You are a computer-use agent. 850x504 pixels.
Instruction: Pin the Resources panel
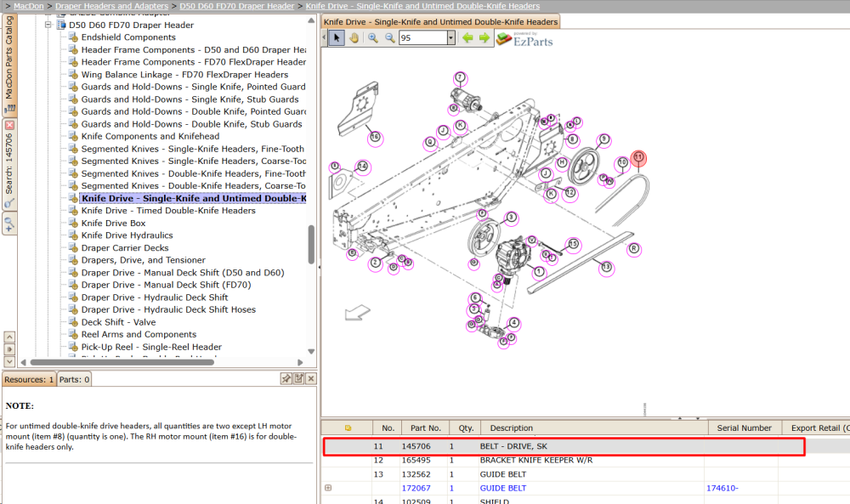[x=286, y=379]
